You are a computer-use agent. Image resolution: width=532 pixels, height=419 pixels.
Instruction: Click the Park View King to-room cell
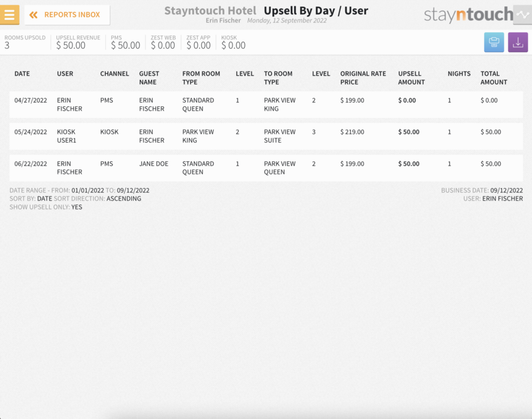coord(280,105)
